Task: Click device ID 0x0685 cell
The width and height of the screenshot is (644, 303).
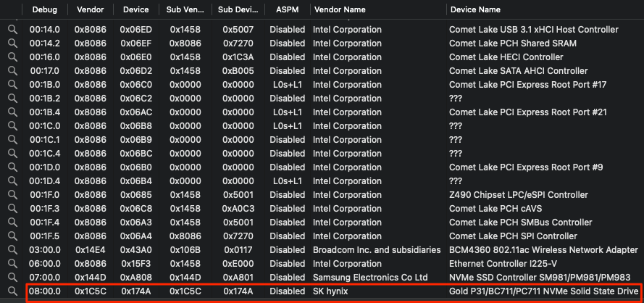Action: click(x=136, y=195)
